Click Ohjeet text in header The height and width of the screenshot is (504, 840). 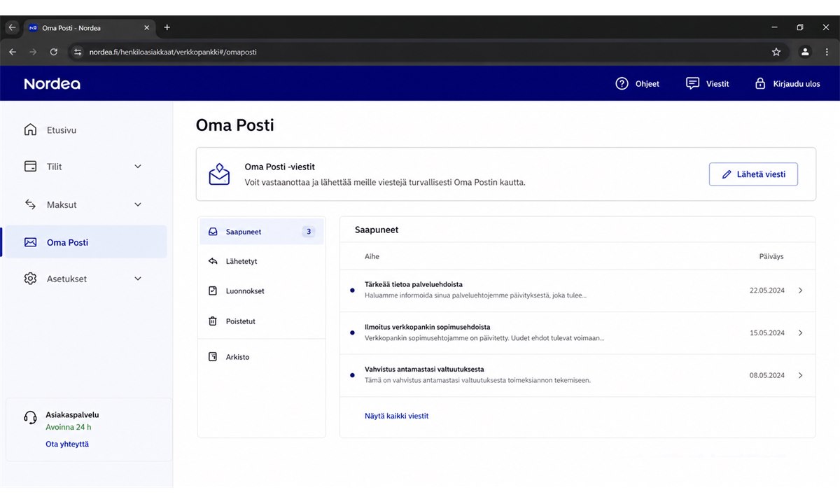(647, 83)
